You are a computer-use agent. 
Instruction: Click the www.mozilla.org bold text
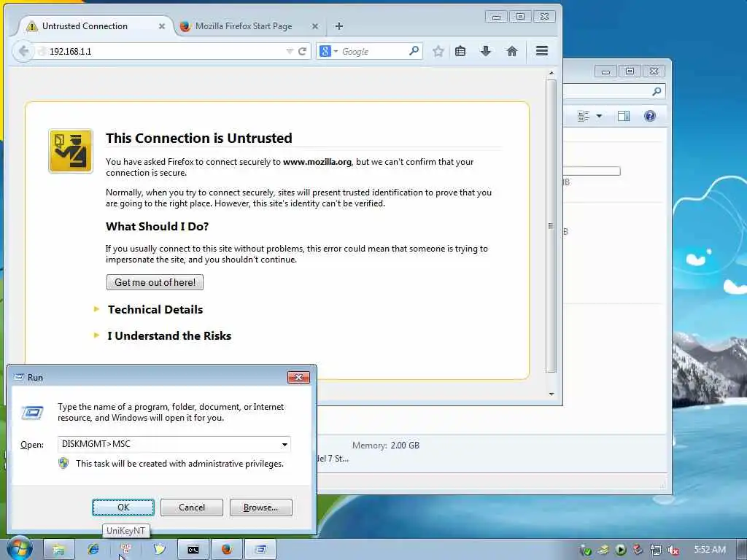coord(317,162)
